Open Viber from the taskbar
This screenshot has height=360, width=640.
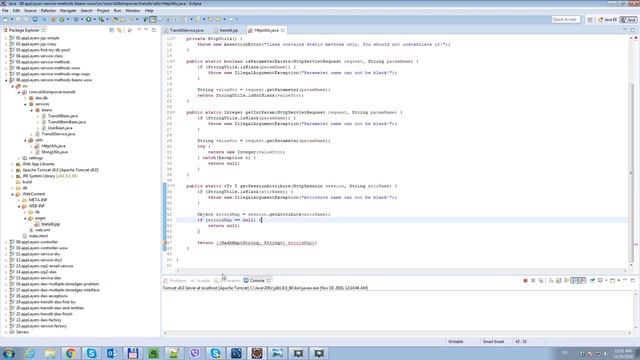(x=195, y=353)
